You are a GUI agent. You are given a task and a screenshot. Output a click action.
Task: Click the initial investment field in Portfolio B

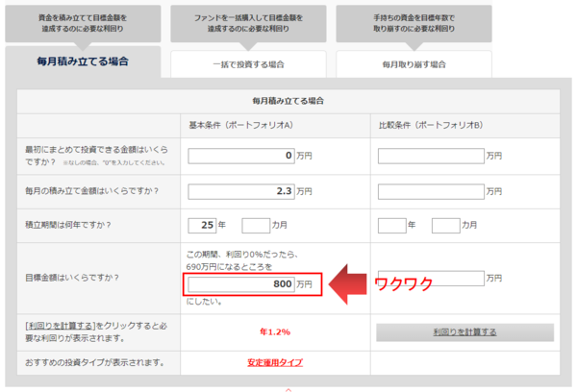pyautogui.click(x=431, y=156)
